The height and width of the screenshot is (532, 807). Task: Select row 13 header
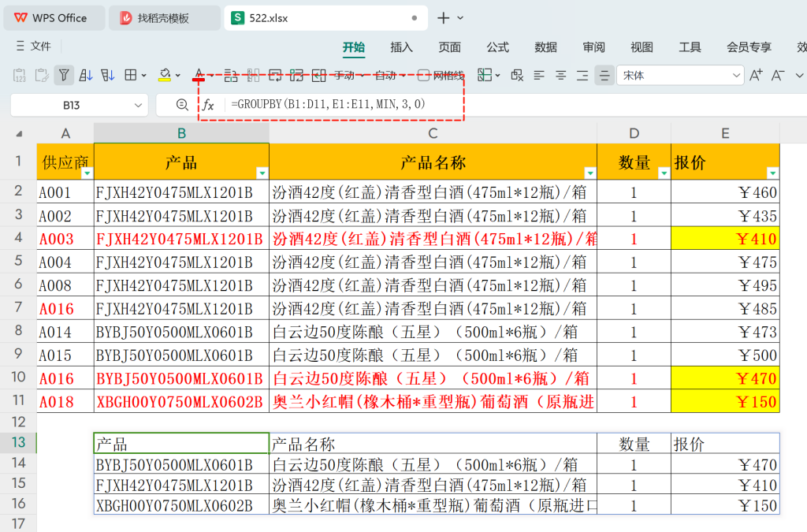pos(19,442)
